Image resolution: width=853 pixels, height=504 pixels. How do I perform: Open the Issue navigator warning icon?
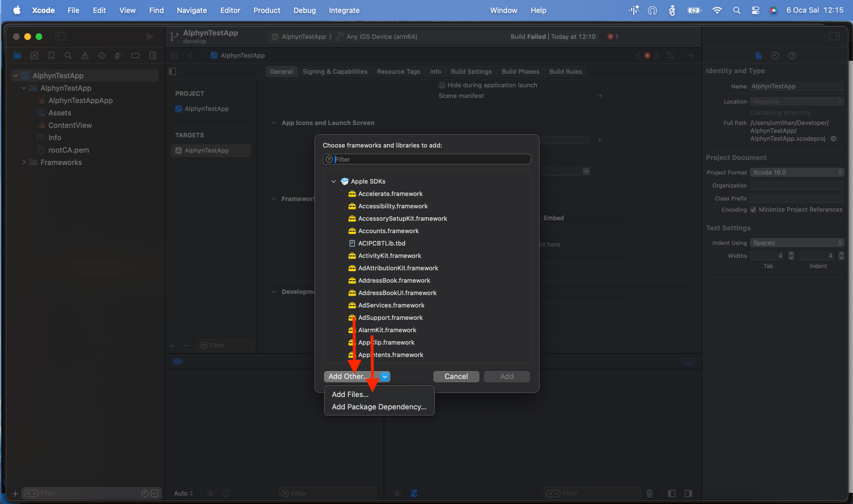coord(85,56)
